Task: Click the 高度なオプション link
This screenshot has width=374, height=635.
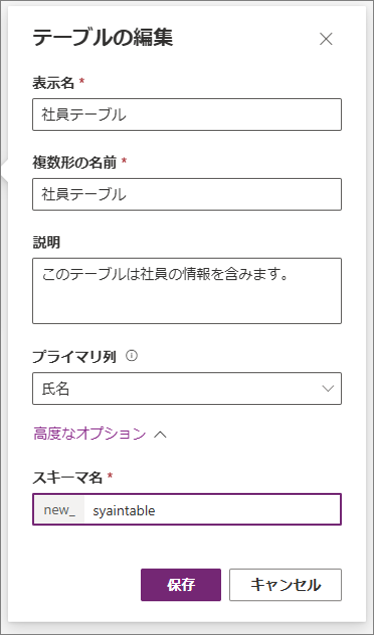Action: click(89, 434)
